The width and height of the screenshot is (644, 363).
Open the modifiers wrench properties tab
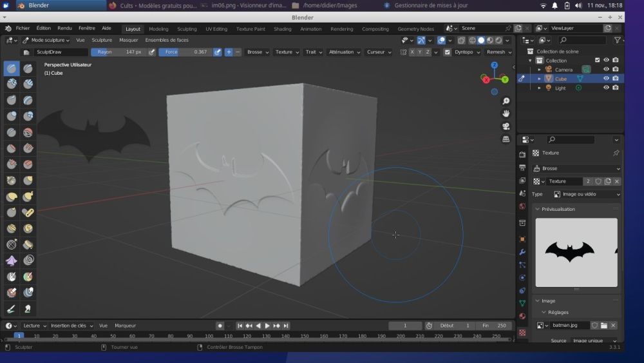(x=522, y=251)
